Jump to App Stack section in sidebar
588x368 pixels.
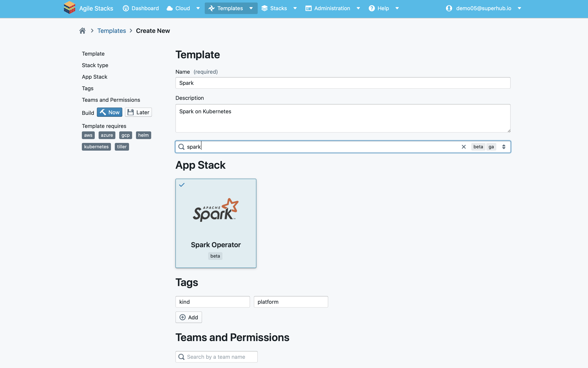[95, 77]
